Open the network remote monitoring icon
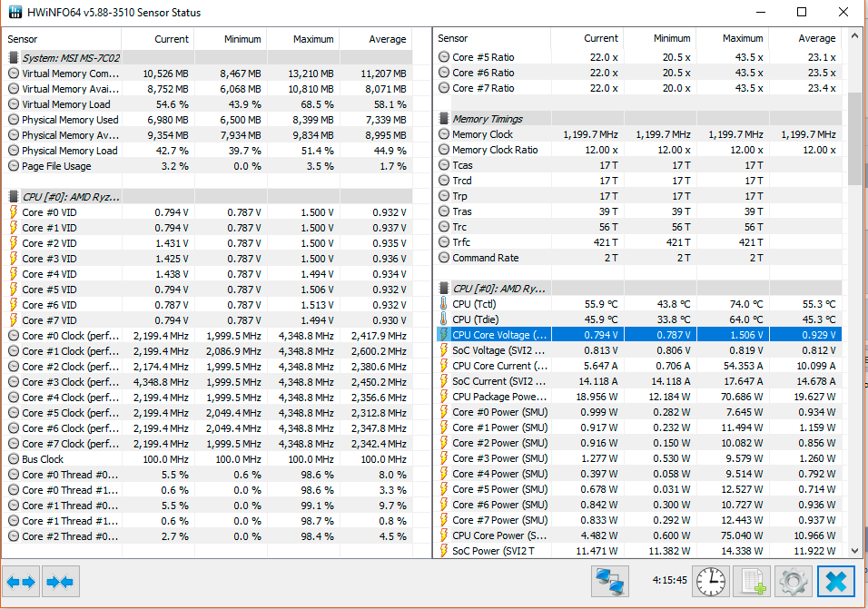The image size is (868, 609). pyautogui.click(x=609, y=582)
